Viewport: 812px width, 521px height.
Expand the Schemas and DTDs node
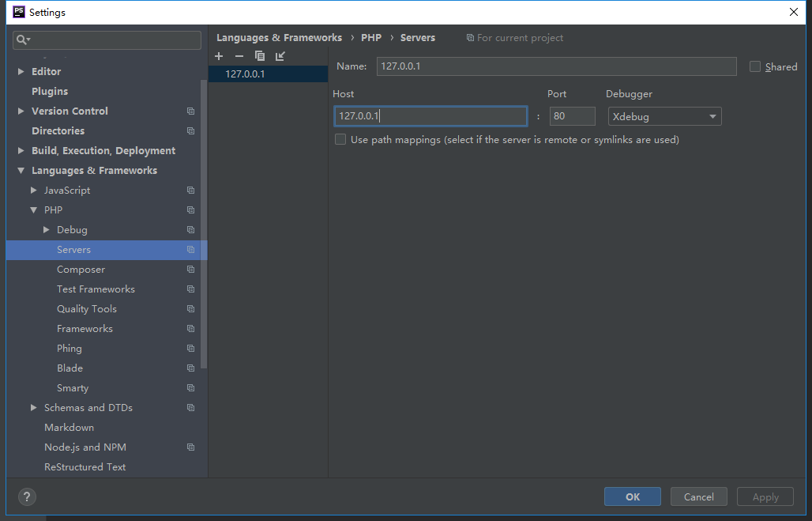(x=34, y=408)
